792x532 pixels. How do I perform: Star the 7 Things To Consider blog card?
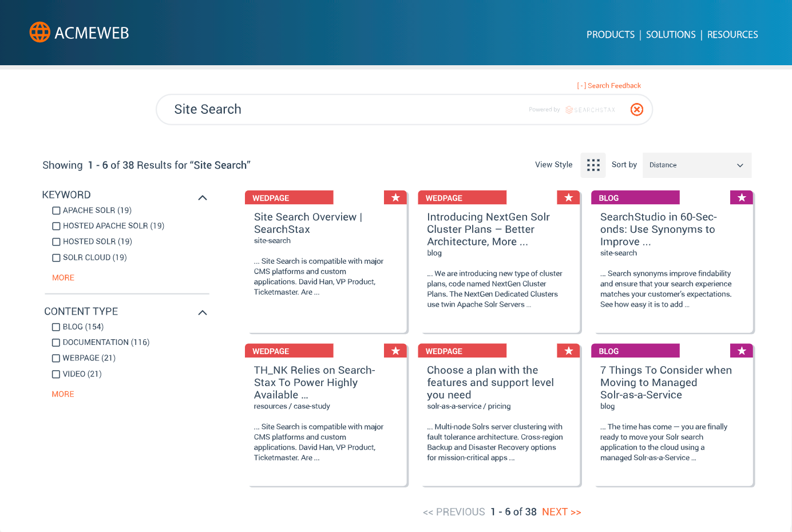point(741,350)
